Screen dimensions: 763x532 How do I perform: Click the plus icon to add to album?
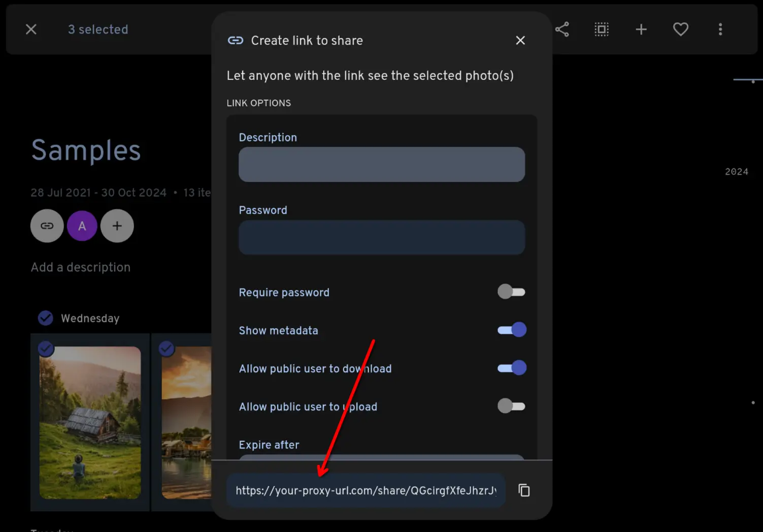641,29
